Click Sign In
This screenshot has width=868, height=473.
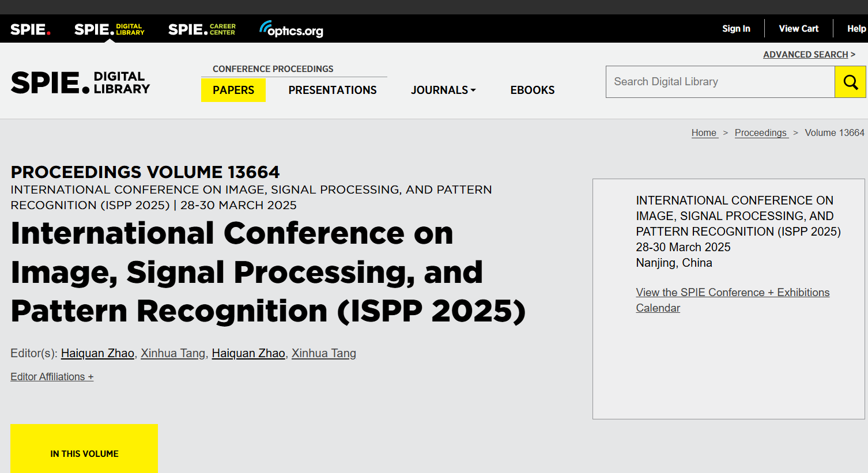click(736, 29)
